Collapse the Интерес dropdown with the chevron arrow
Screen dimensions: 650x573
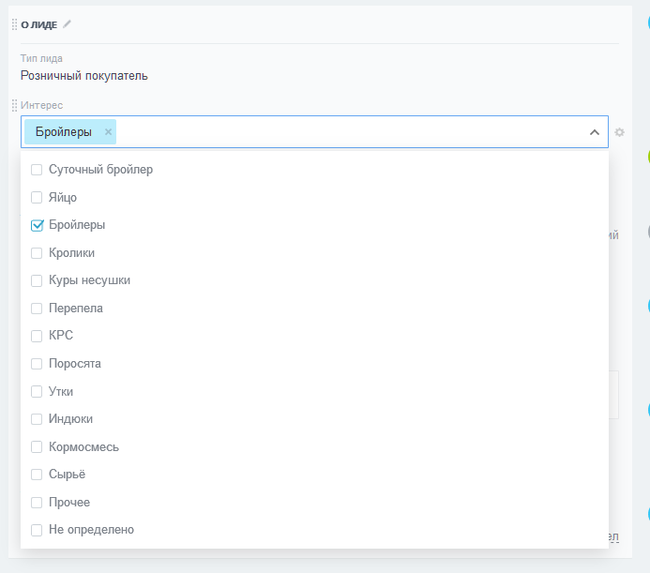point(594,132)
